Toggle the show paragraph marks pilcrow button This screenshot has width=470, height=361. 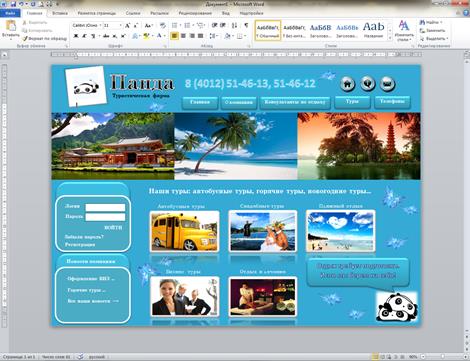coord(246,25)
